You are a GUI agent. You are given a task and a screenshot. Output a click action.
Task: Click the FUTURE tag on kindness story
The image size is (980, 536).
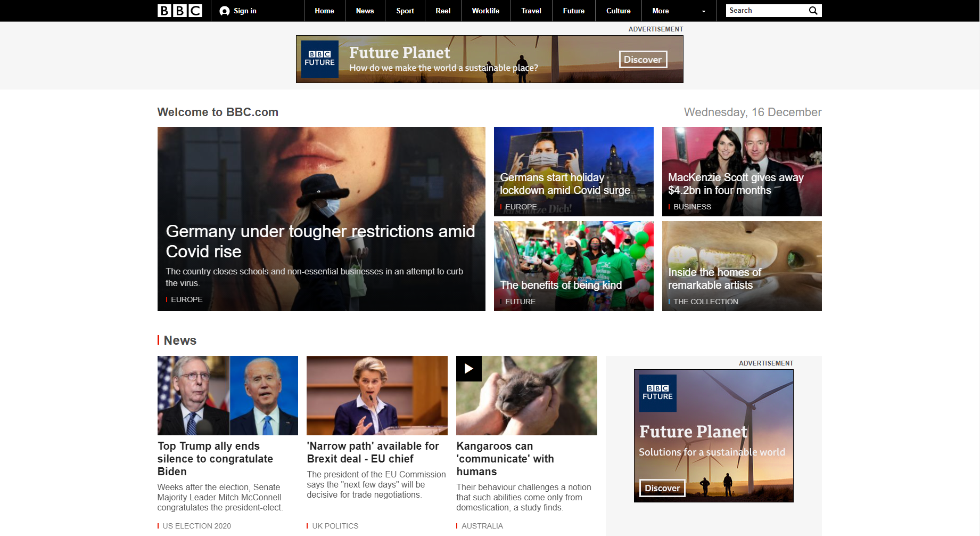point(520,302)
